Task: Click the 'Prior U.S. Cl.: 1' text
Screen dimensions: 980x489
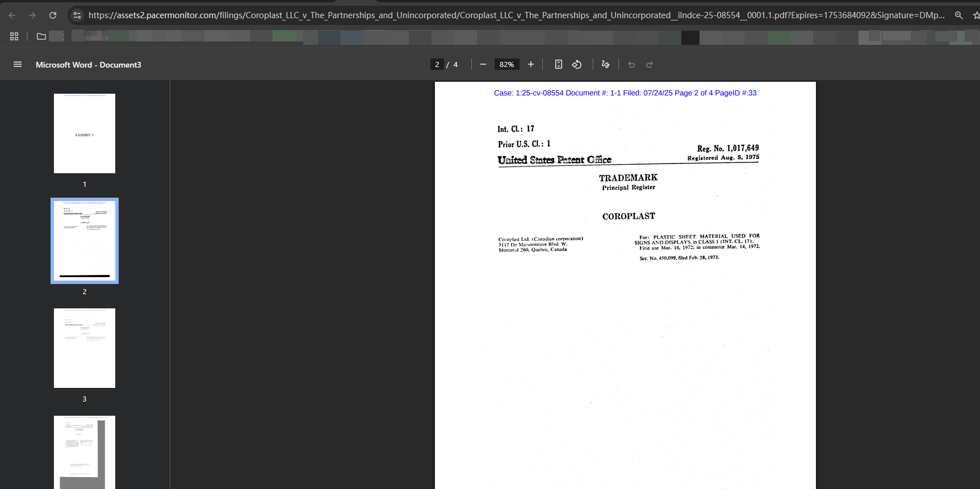Action: pyautogui.click(x=524, y=144)
